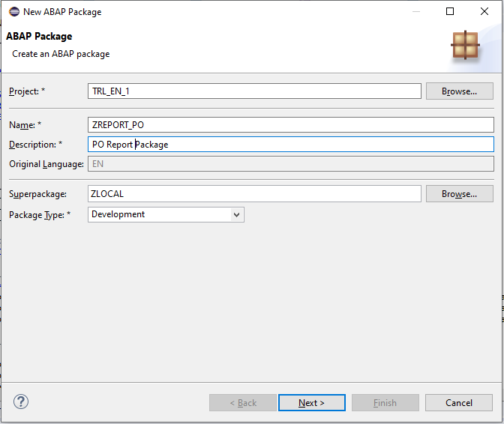Cancel the package creation wizard
The width and height of the screenshot is (504, 424).
click(x=459, y=402)
